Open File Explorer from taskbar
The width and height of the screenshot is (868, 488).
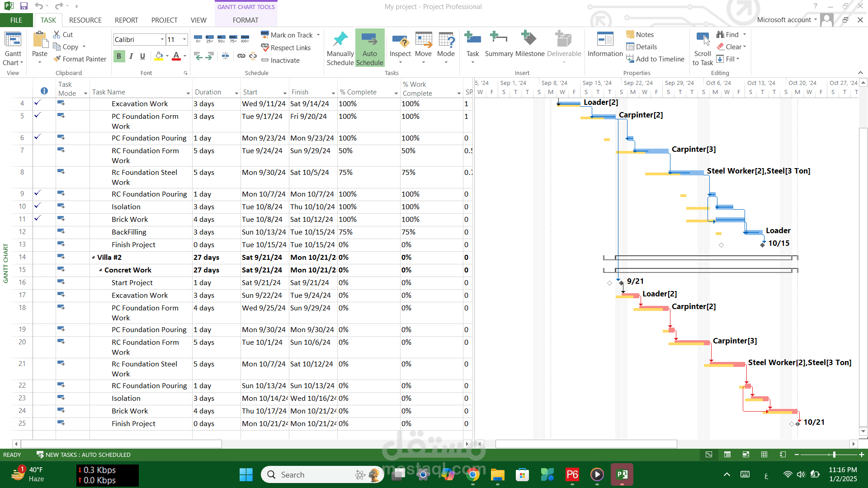point(498,474)
